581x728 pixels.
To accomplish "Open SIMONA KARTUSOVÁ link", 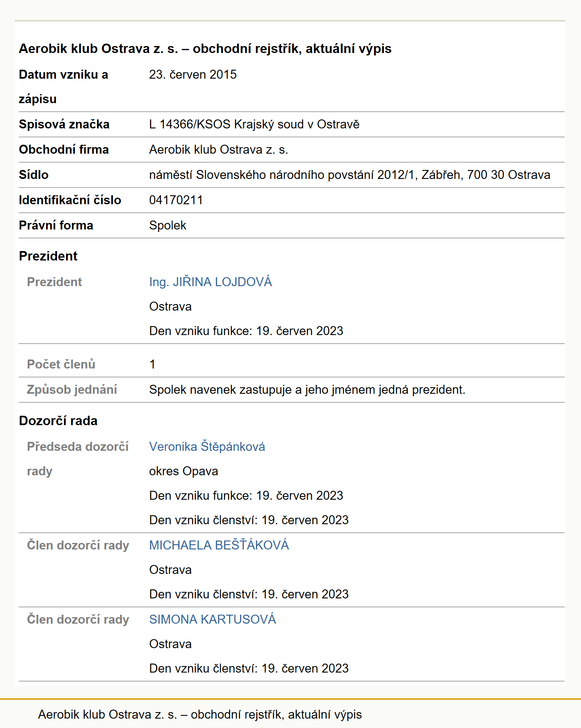I will click(213, 620).
